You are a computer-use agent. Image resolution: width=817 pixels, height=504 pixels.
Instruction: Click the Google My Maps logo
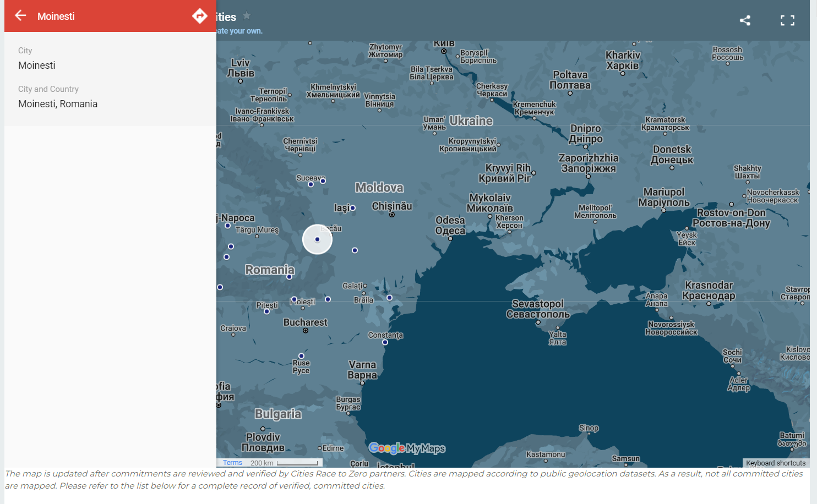tap(406, 448)
